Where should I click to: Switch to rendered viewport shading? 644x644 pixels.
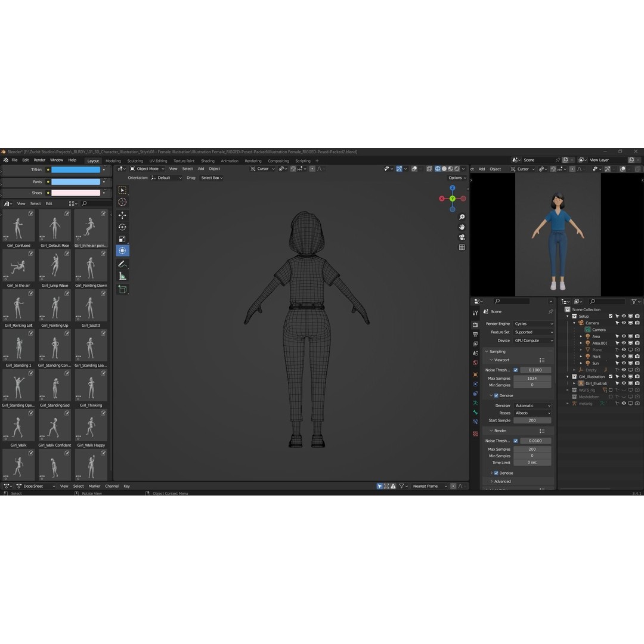[457, 169]
